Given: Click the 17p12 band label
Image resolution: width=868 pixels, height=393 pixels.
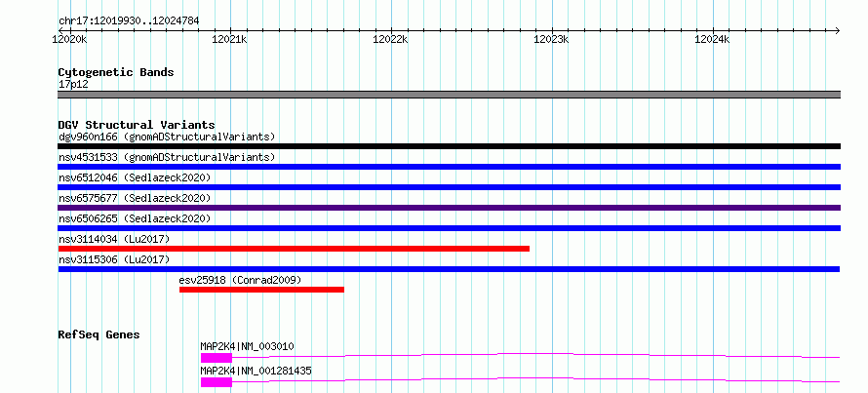Looking at the screenshot, I should [73, 85].
